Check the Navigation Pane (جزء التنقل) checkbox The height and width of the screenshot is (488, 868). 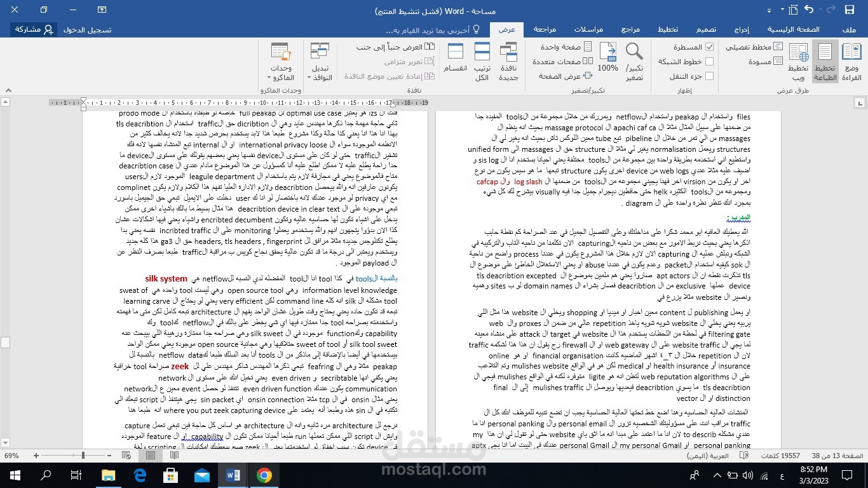709,76
